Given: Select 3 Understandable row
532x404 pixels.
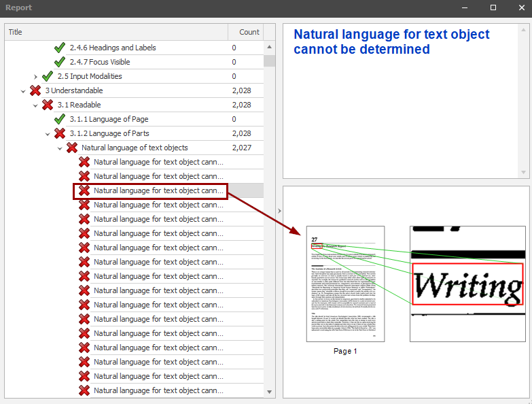Looking at the screenshot, I should [134, 90].
